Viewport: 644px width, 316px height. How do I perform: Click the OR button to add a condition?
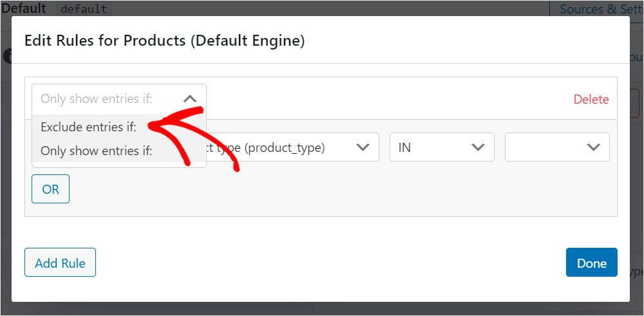coord(50,189)
